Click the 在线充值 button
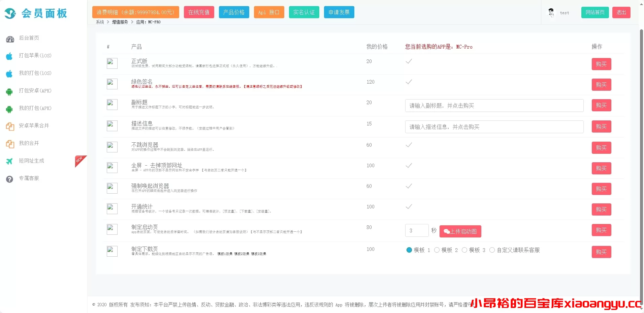644x313 pixels. pyautogui.click(x=199, y=12)
